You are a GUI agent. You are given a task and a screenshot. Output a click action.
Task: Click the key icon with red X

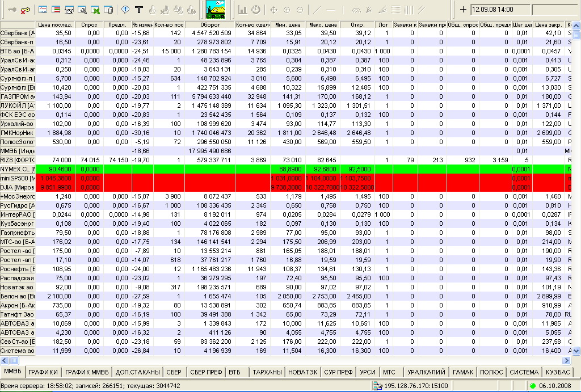point(25,10)
